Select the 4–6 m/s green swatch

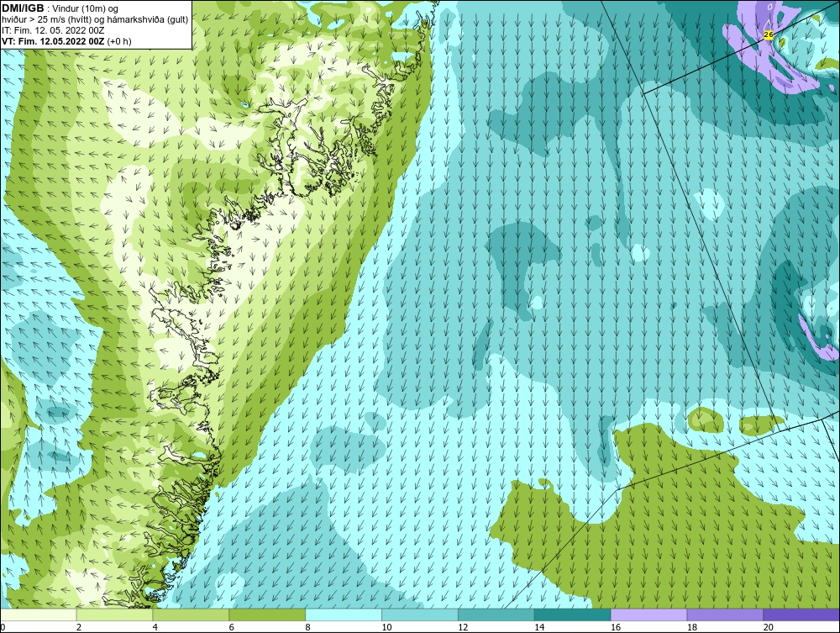(x=191, y=615)
